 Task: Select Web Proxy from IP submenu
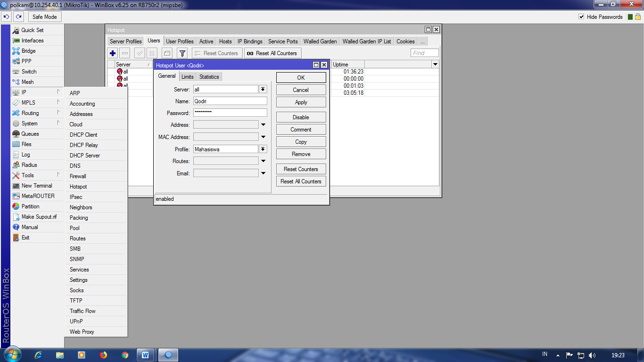(96, 332)
